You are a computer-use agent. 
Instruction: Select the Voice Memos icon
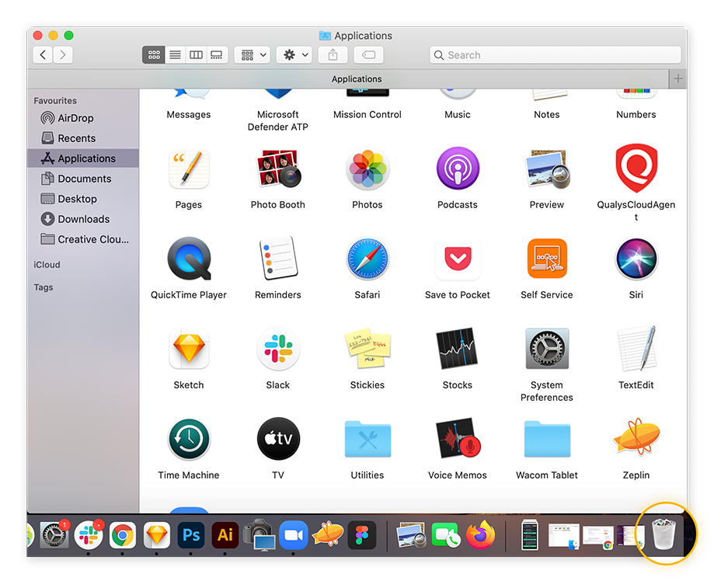tap(457, 439)
